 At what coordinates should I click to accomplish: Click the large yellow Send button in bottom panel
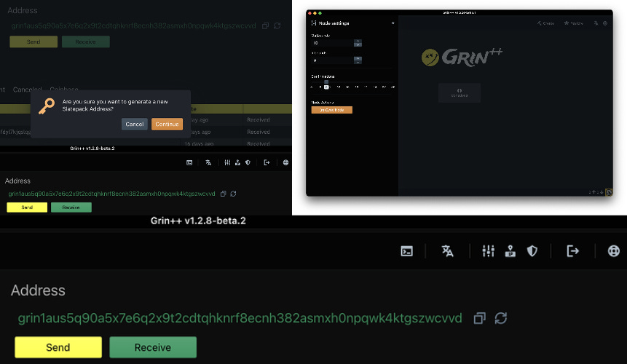tap(58, 347)
